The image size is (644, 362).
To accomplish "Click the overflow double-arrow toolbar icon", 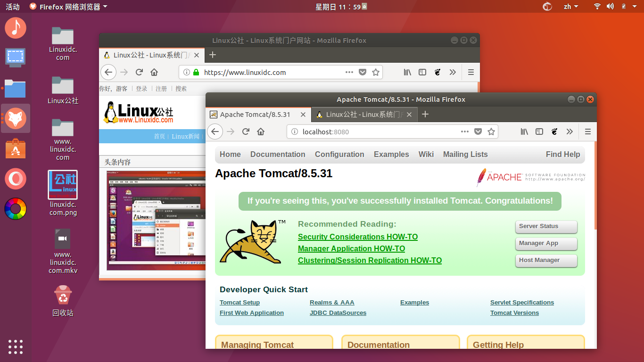I will 570,132.
